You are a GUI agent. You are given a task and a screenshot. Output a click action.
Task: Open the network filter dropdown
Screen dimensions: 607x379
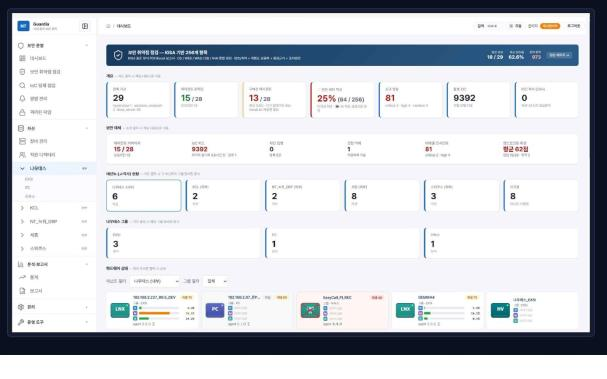click(x=156, y=281)
